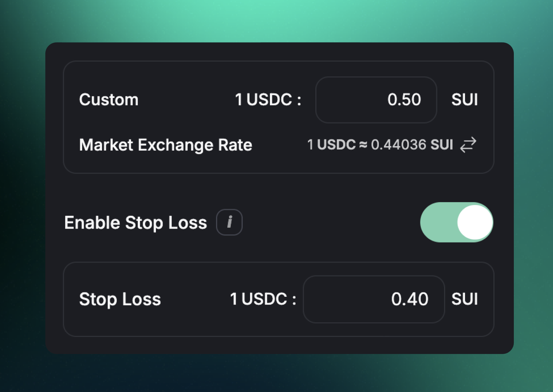Click "1 USDC" text in the Custom row
553x392 pixels.
pyautogui.click(x=264, y=100)
